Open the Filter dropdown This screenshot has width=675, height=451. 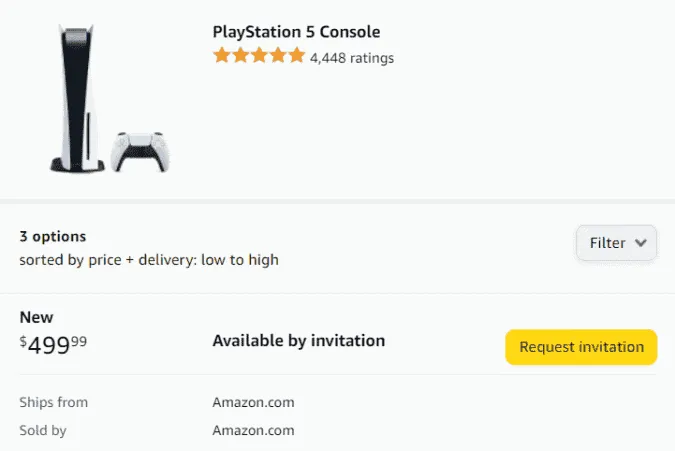(616, 243)
